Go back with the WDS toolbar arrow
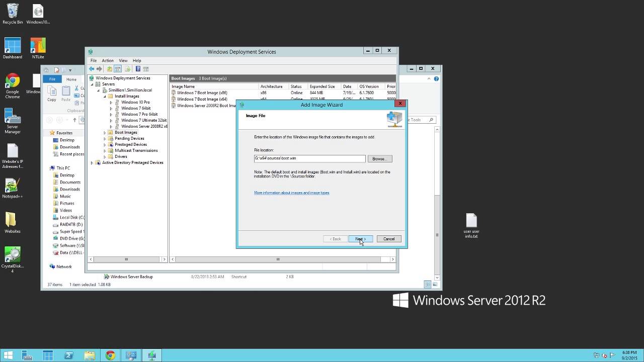Viewport: 644px width, 362px height. pos(92,69)
